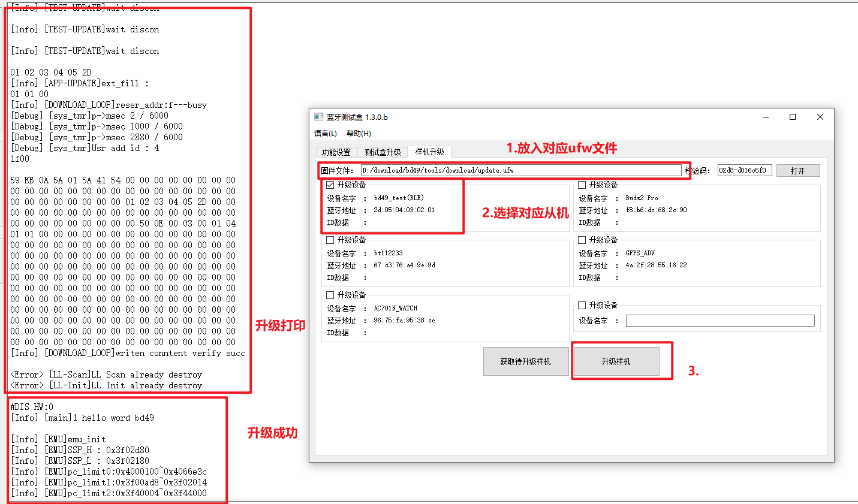Click the hex row starting '59 EB 0A 5A'
The width and height of the screenshot is (858, 504).
click(123, 180)
